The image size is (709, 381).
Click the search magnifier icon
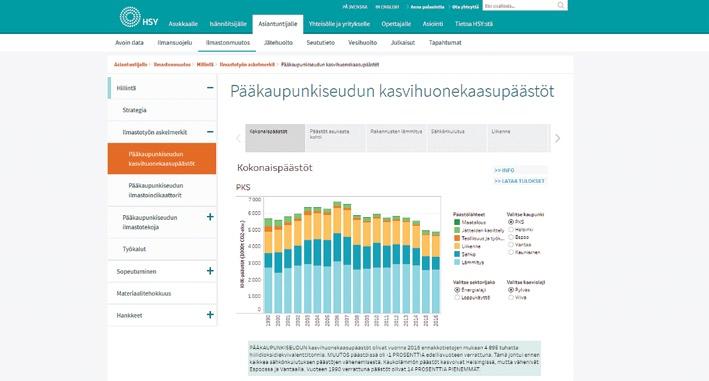pyautogui.click(x=561, y=5)
